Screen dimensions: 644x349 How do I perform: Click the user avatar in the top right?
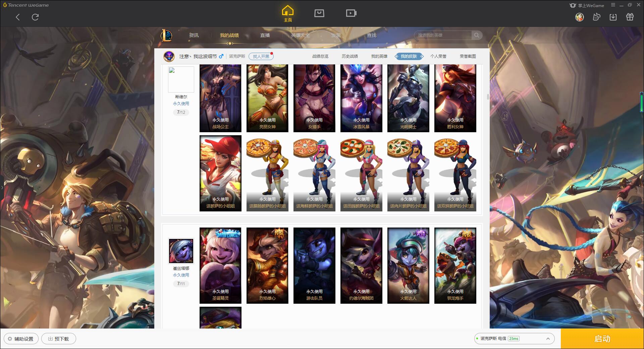tap(579, 17)
